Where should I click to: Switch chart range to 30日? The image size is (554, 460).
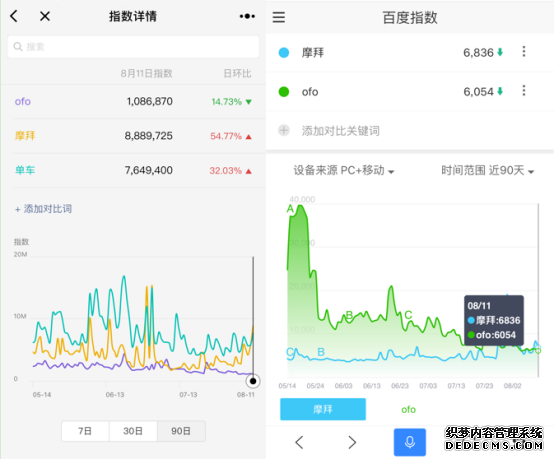point(133,431)
